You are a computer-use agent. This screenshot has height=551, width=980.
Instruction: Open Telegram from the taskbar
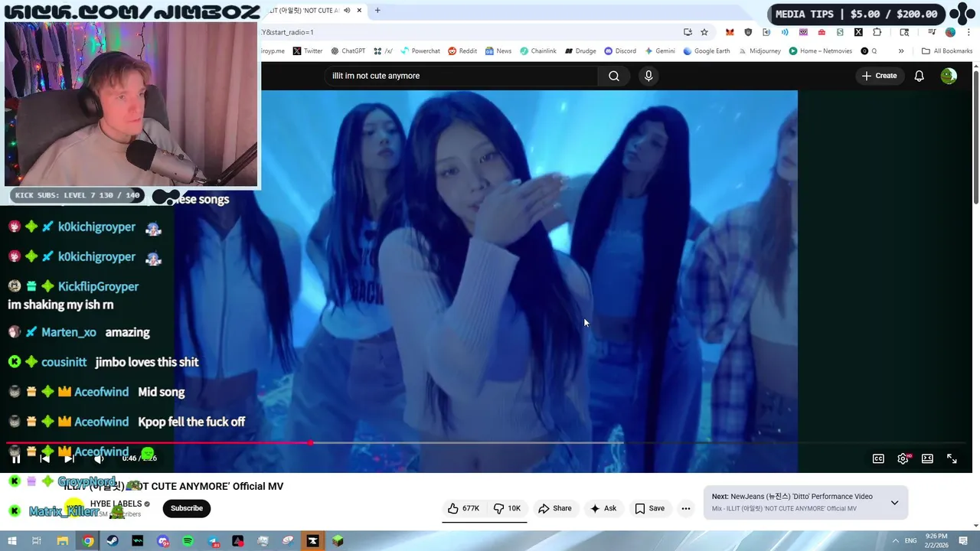213,541
